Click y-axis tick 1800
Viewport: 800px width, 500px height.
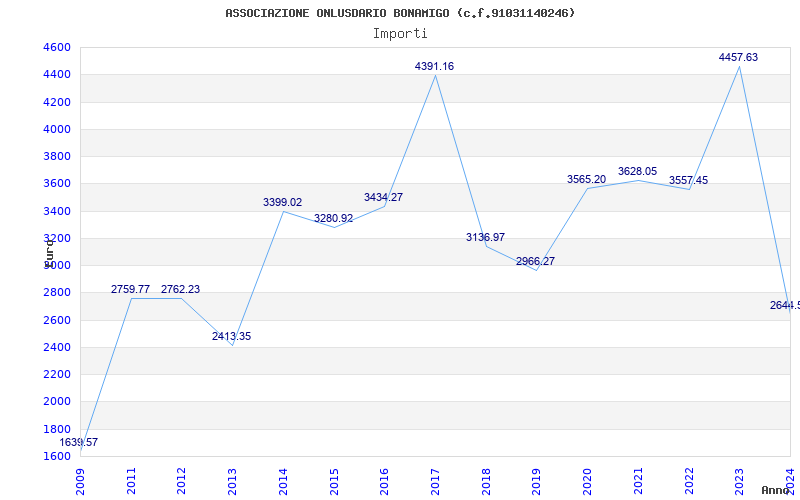point(58,429)
